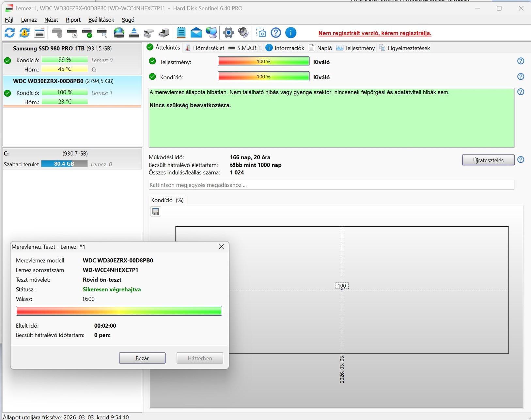
Task: Switch to the Napló tab
Action: point(320,48)
